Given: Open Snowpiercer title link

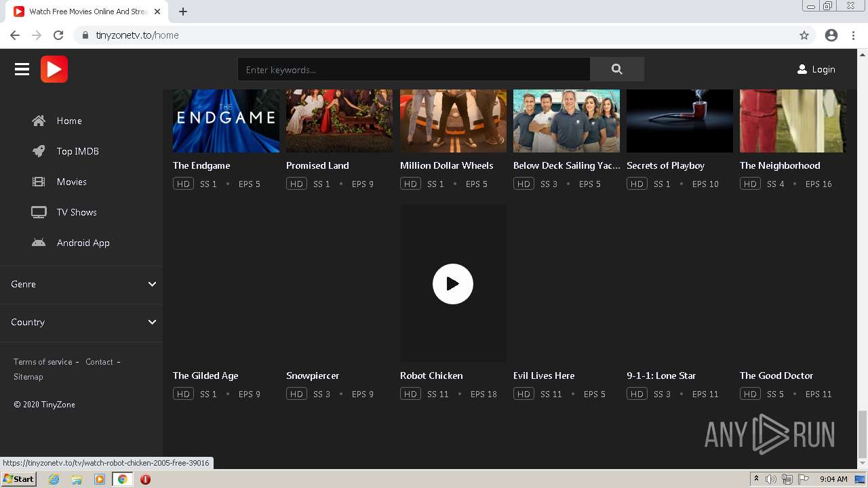Looking at the screenshot, I should point(313,375).
